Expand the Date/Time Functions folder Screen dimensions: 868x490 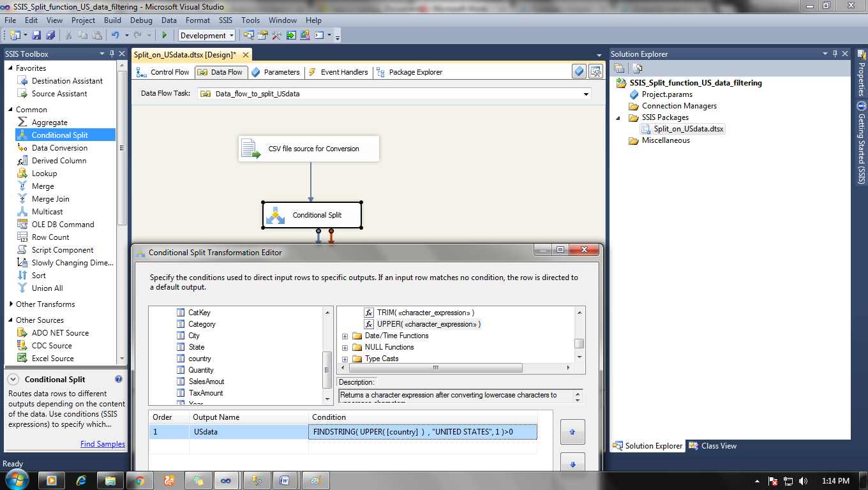point(345,336)
